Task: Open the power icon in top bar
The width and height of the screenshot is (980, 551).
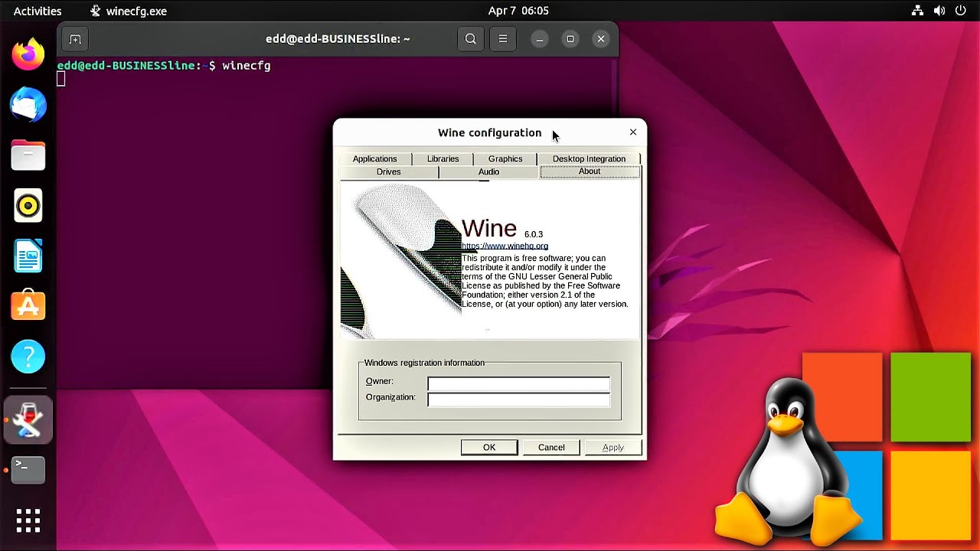Action: tap(961, 11)
